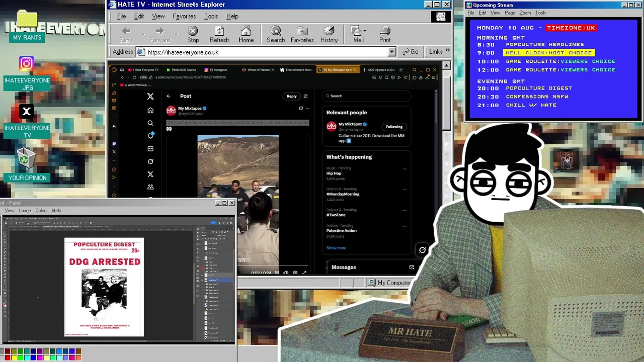Click the Home icon in X sidebar
The height and width of the screenshot is (362, 644).
tap(150, 110)
